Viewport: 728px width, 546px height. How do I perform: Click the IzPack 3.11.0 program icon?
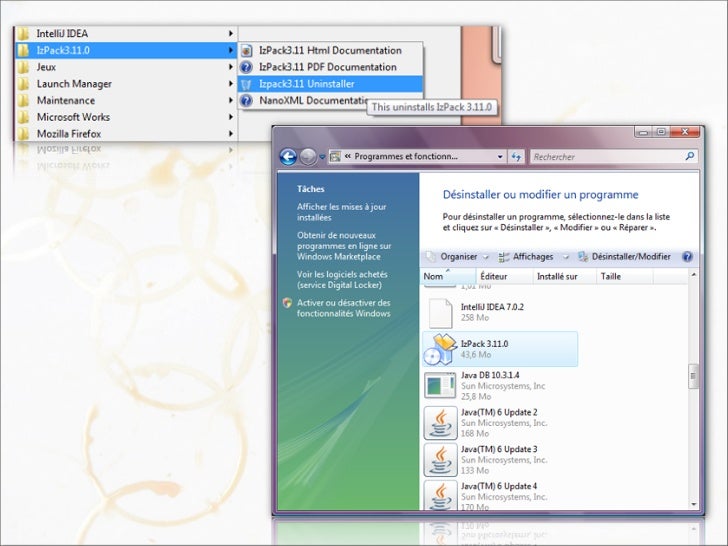(x=440, y=349)
